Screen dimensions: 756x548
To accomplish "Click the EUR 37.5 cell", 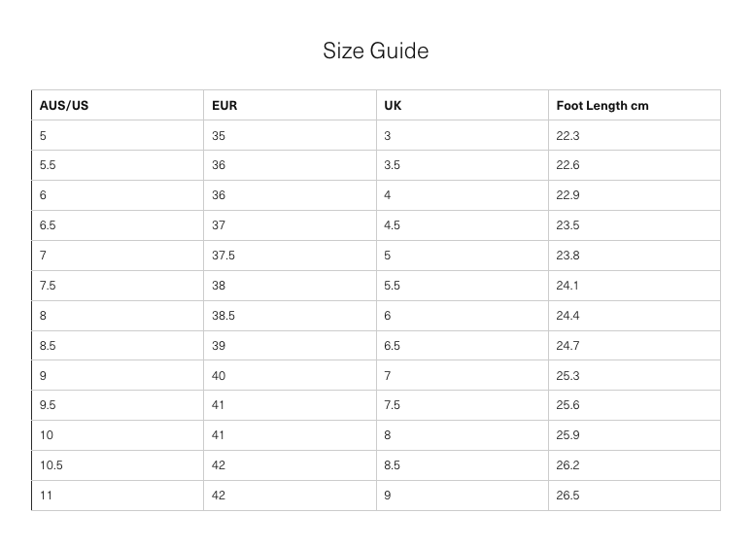I will [223, 256].
